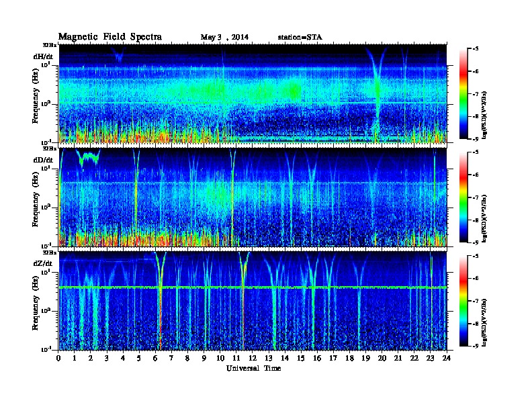Click the dH/dt panel label
The width and height of the screenshot is (532, 411).
click(x=43, y=56)
